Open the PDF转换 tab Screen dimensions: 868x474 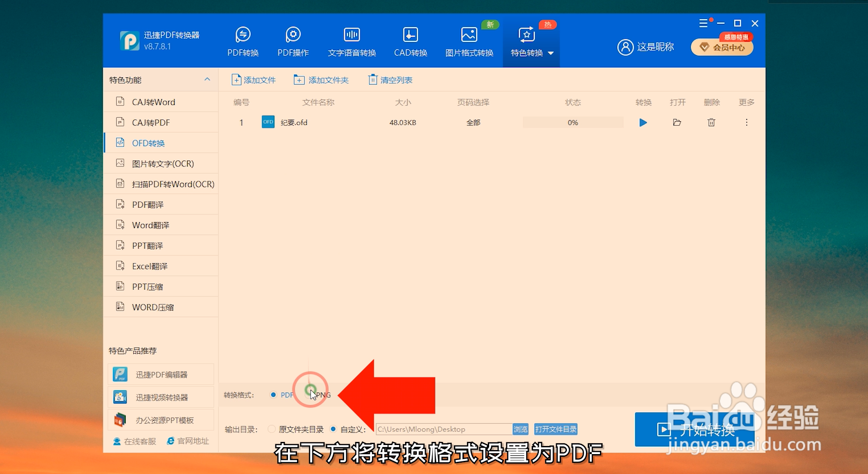(x=243, y=42)
